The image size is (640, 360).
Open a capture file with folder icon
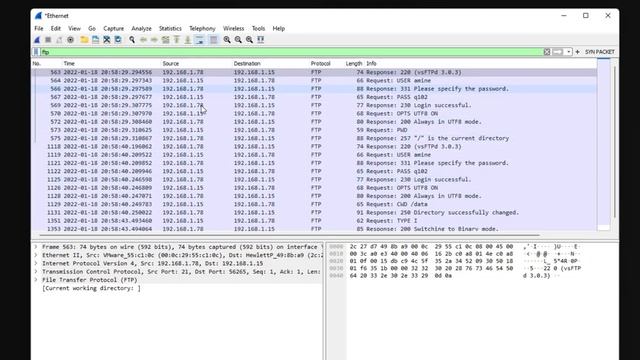(84, 40)
